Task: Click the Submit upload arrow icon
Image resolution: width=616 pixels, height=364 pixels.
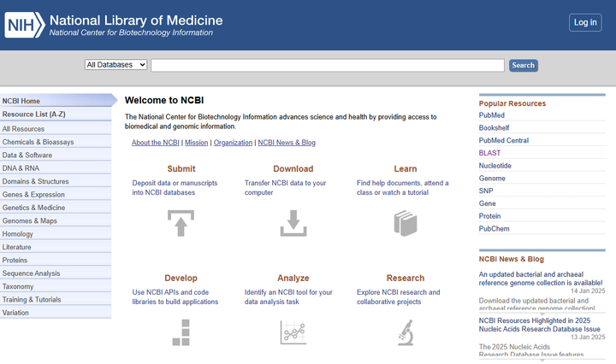Action: [181, 223]
